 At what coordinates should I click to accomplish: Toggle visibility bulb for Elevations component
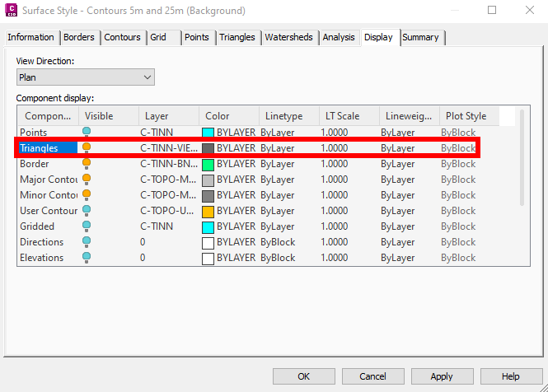pos(87,258)
